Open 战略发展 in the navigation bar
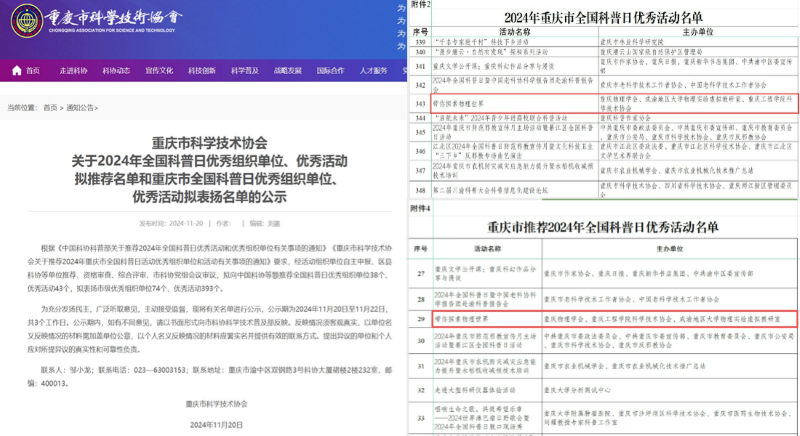Screen dimensions: 800x436 point(288,71)
